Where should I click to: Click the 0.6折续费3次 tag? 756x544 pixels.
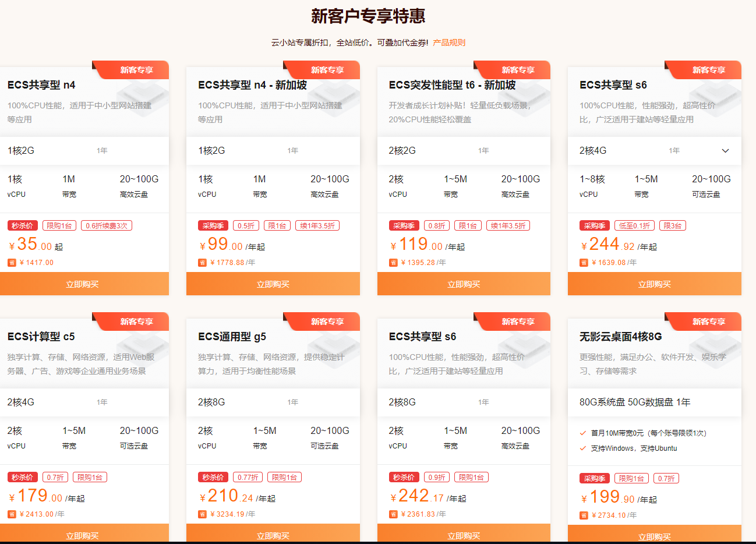click(x=107, y=225)
